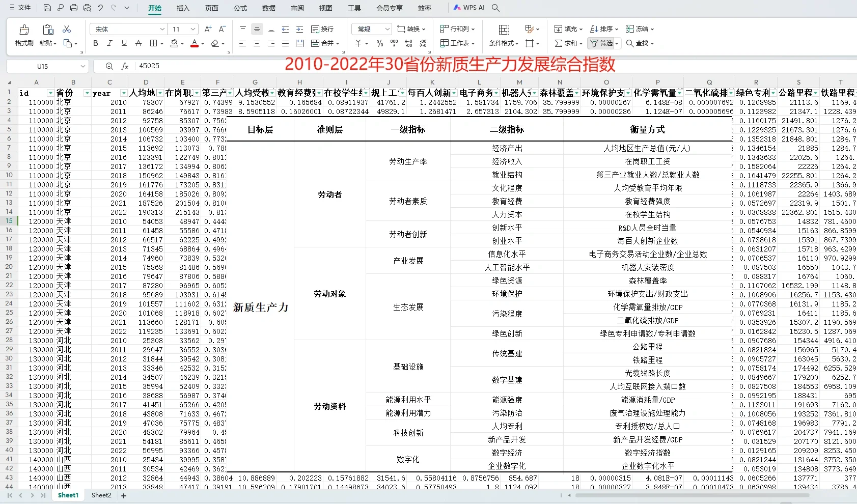Image resolution: width=857 pixels, height=504 pixels.
Task: Open the 文件 file menu
Action: point(20,8)
